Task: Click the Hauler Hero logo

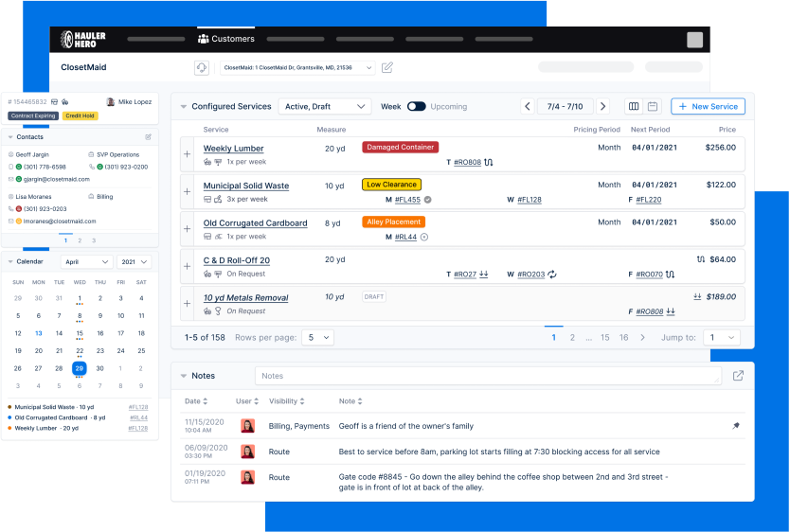Action: coord(83,39)
